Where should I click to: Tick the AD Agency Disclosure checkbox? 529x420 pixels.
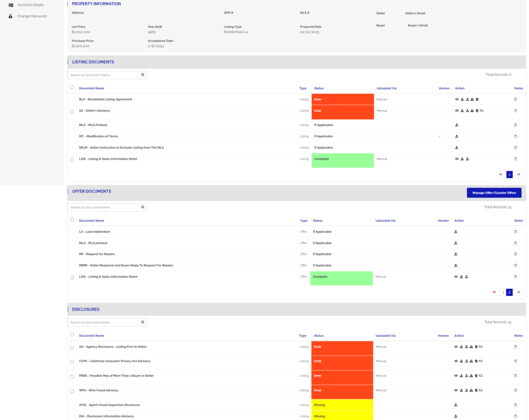72,347
